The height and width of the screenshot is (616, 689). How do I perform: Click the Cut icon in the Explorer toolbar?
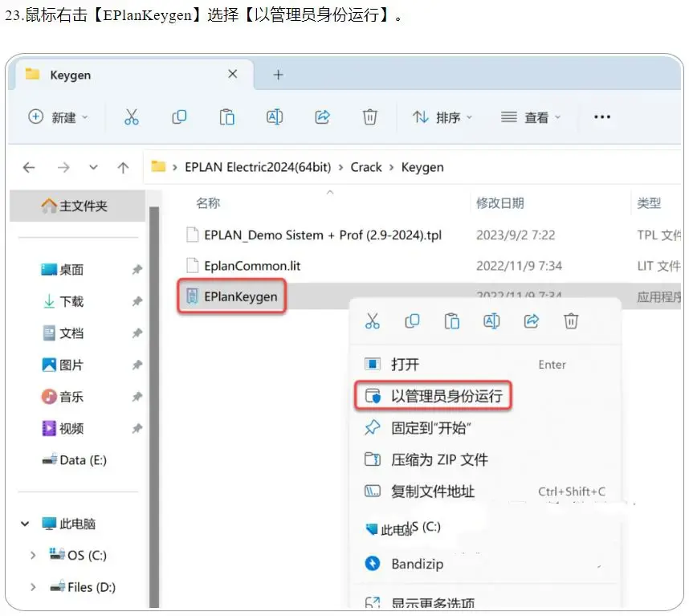(132, 117)
